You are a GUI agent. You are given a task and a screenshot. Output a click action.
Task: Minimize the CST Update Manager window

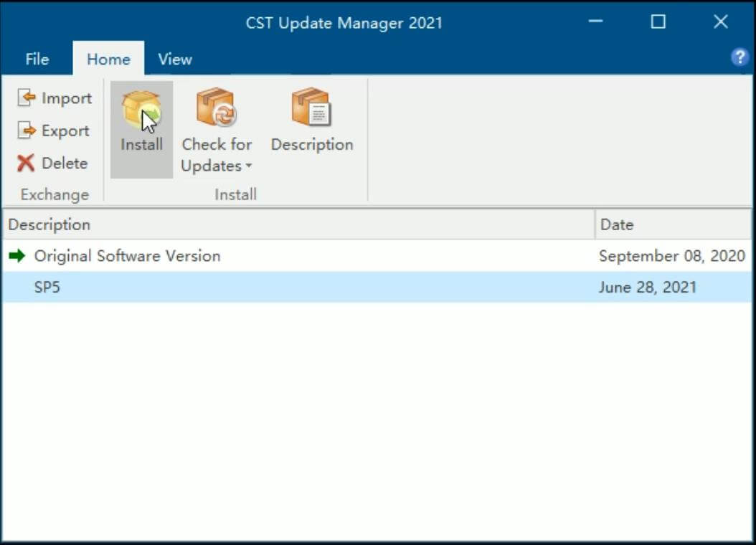[x=595, y=22]
